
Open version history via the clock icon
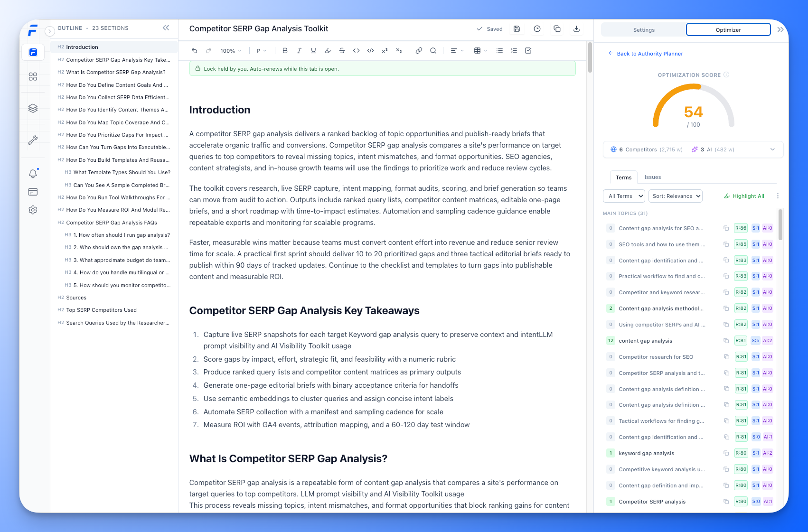tap(537, 28)
